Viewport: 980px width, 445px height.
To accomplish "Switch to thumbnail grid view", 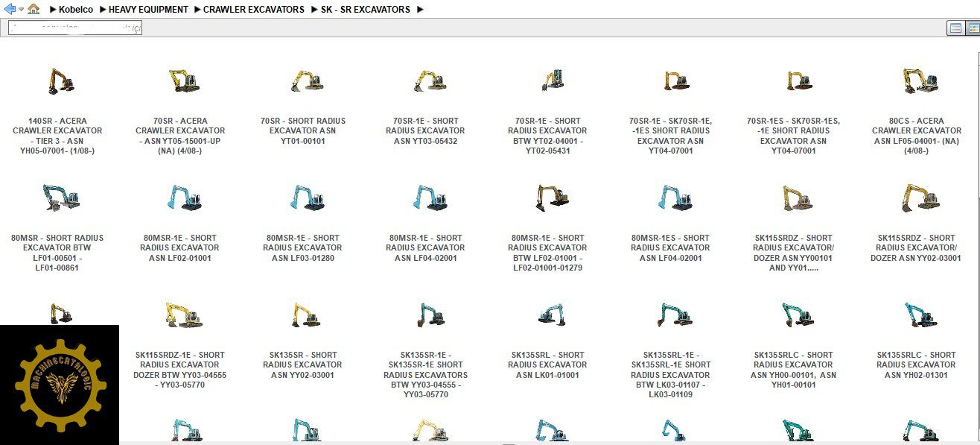I will (x=973, y=28).
